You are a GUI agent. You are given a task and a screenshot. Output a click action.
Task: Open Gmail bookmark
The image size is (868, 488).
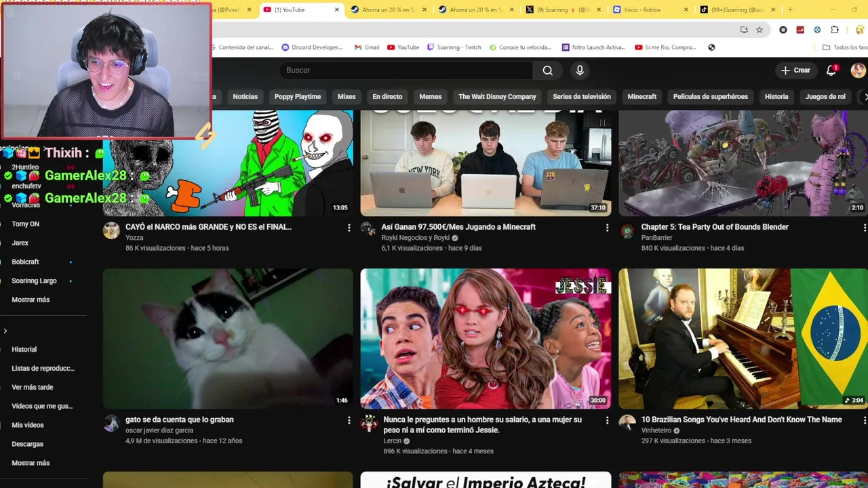point(366,47)
